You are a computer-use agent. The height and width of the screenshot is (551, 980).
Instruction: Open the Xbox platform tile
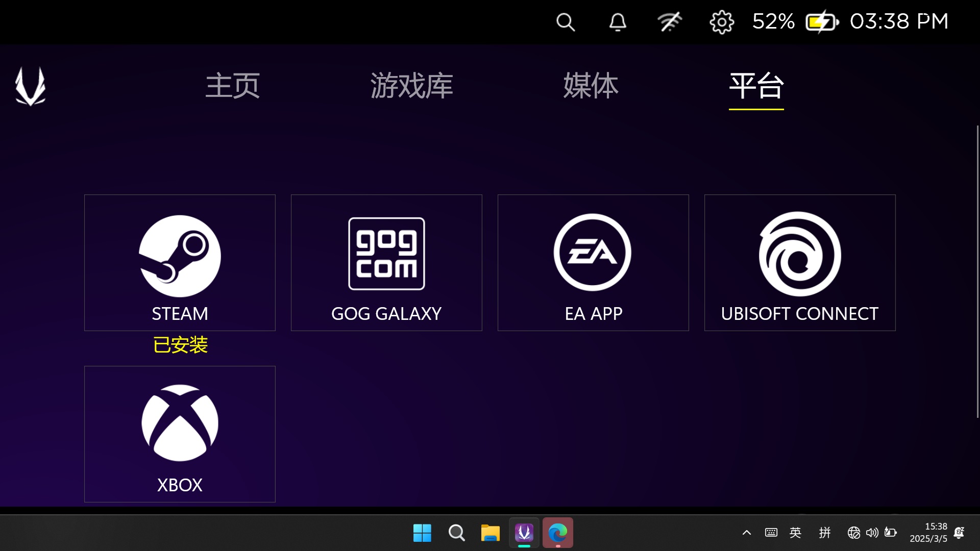point(180,434)
